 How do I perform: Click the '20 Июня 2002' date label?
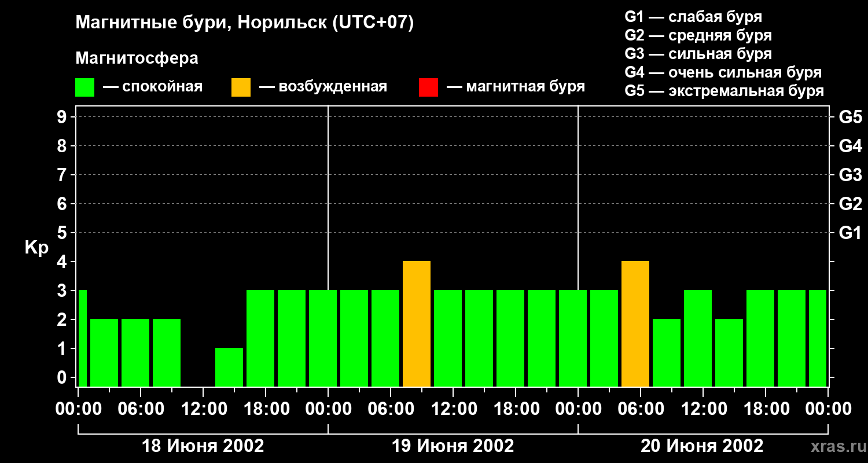702,446
